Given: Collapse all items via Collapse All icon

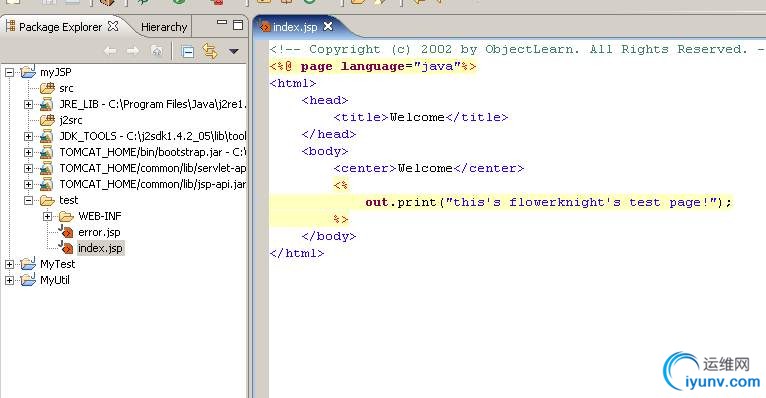Looking at the screenshot, I should pos(187,51).
